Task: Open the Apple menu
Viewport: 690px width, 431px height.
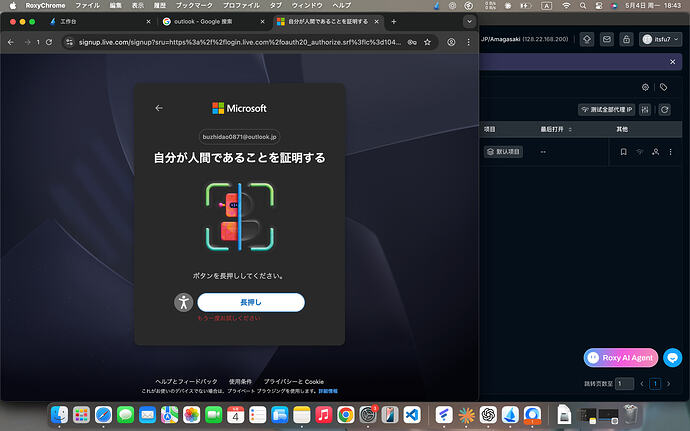Action: (x=13, y=6)
